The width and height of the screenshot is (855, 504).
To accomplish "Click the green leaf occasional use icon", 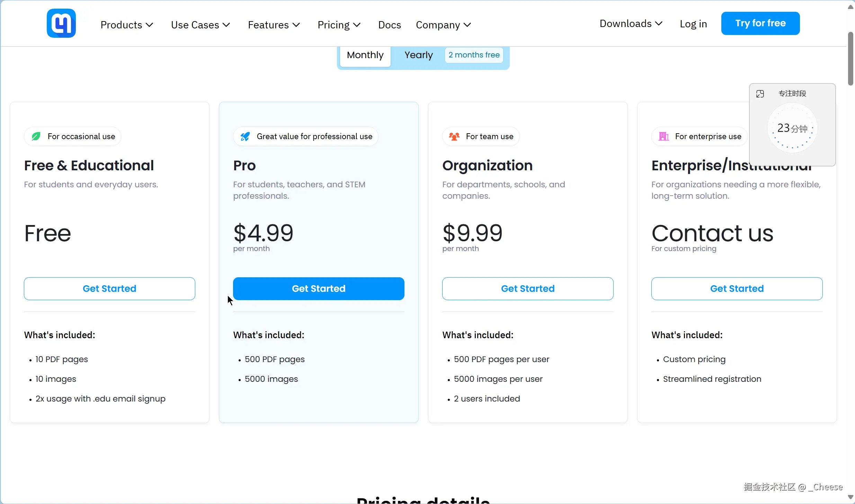I will (x=36, y=136).
